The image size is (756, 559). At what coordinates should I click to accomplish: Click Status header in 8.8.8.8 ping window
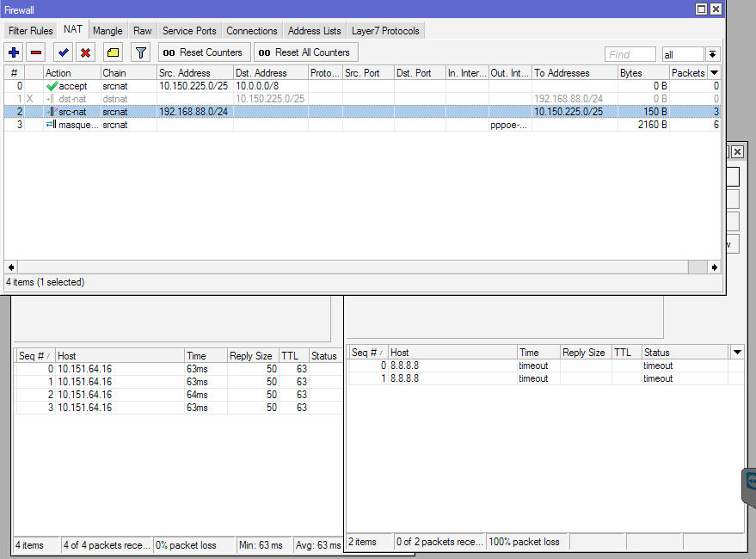685,353
